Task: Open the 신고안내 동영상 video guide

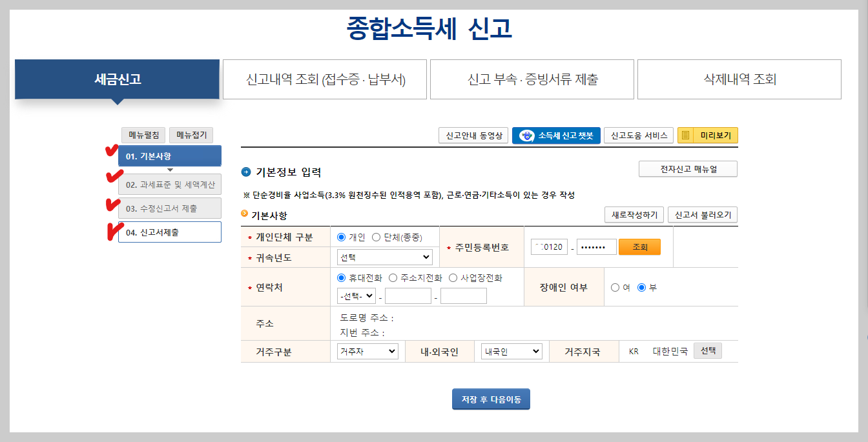Action: [x=473, y=135]
